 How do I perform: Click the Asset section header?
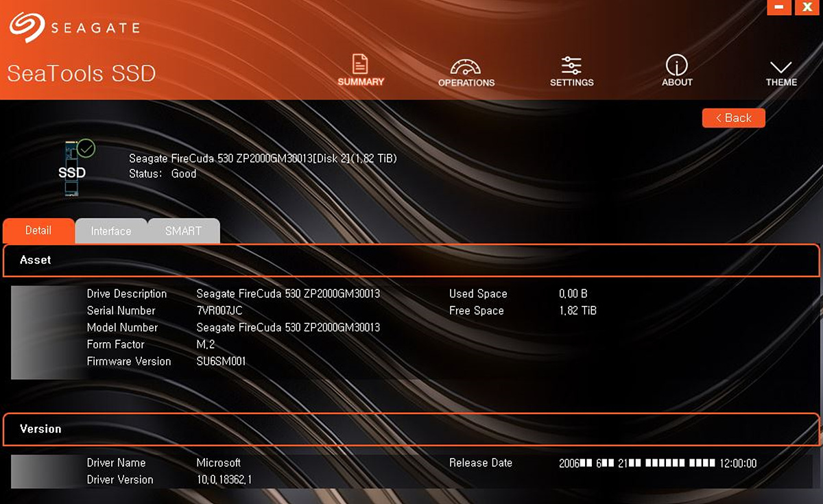click(x=411, y=261)
